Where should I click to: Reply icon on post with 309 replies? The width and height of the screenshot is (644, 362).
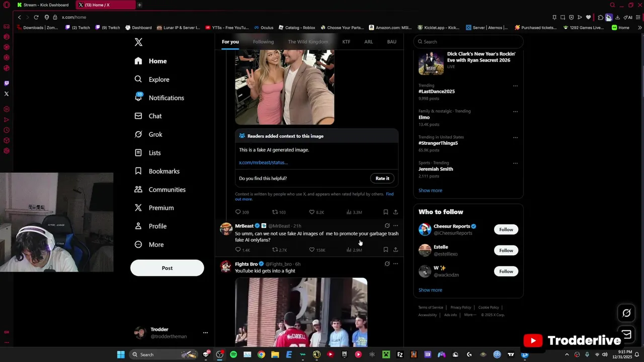(x=238, y=212)
